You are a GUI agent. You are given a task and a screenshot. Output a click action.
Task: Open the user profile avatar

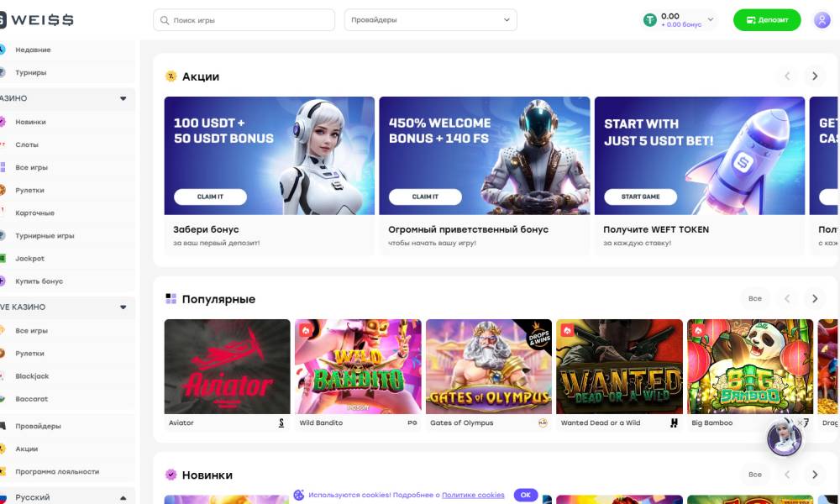[822, 20]
